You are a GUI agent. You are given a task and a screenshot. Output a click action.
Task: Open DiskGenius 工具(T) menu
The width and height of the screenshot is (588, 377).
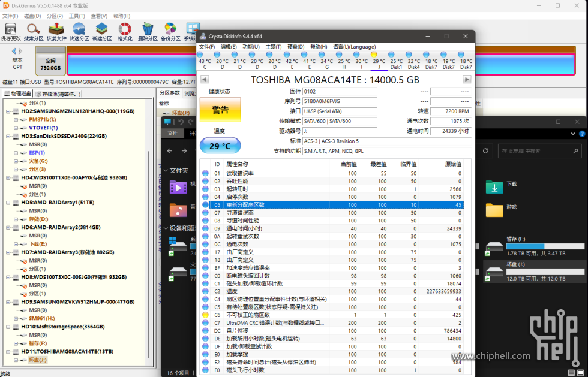(x=77, y=16)
